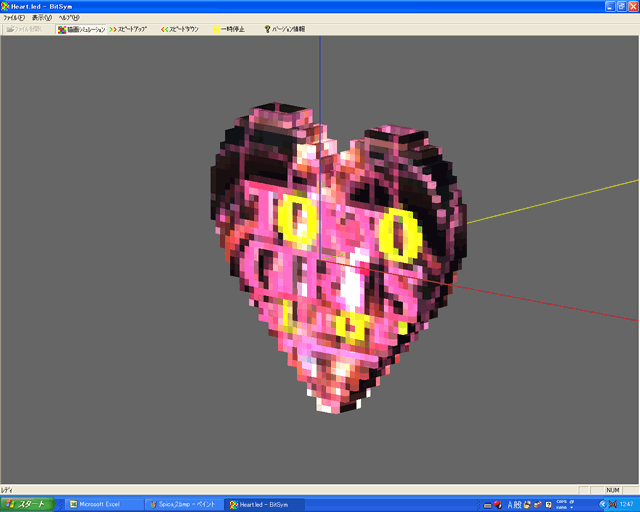Viewport: 640px width, 512px height.
Task: Click the taskbar clock
Action: 625,504
